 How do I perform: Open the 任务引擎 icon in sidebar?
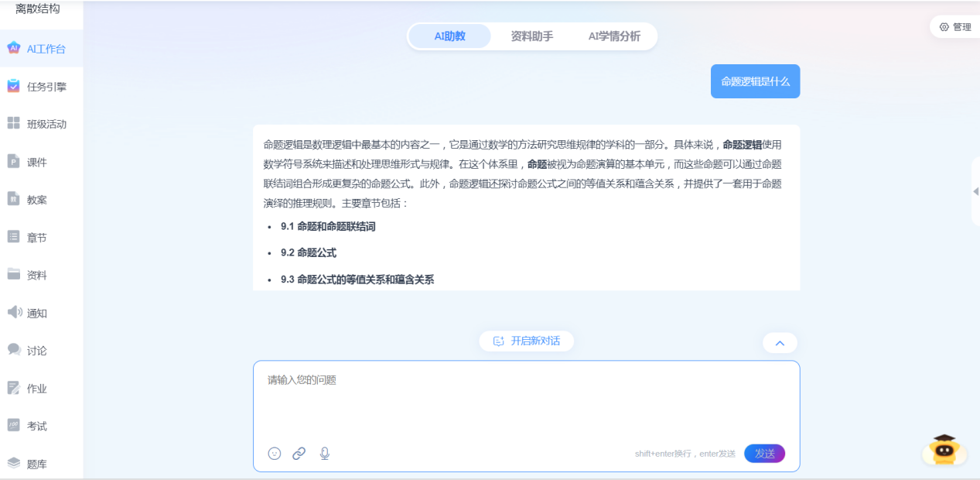[14, 86]
